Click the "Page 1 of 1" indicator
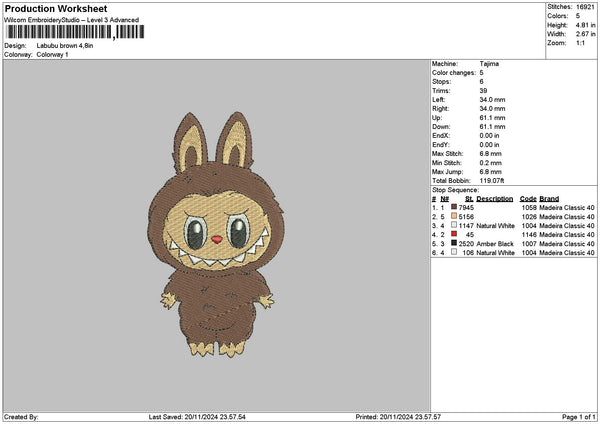Screen dimensions: 600x424 coord(578,417)
